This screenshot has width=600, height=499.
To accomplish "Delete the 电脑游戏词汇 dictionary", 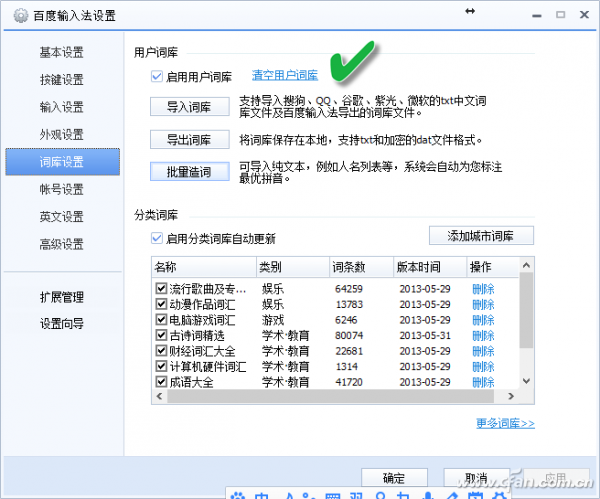I will [x=483, y=320].
